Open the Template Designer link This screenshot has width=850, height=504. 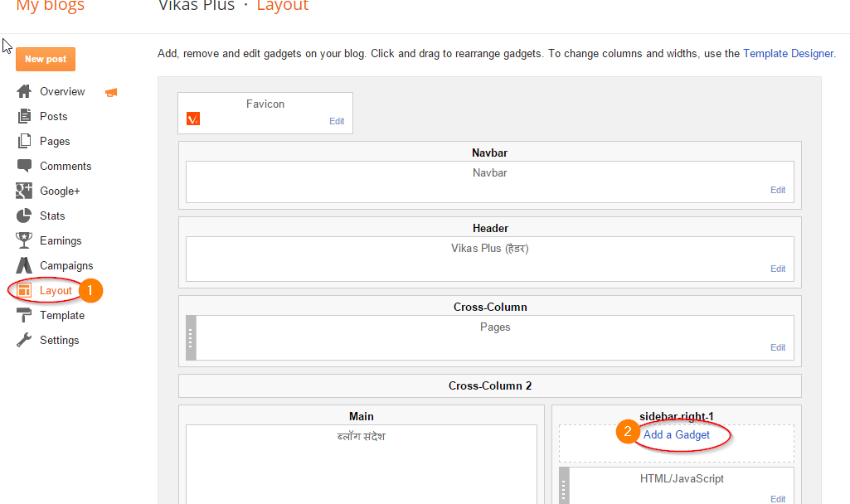point(788,54)
